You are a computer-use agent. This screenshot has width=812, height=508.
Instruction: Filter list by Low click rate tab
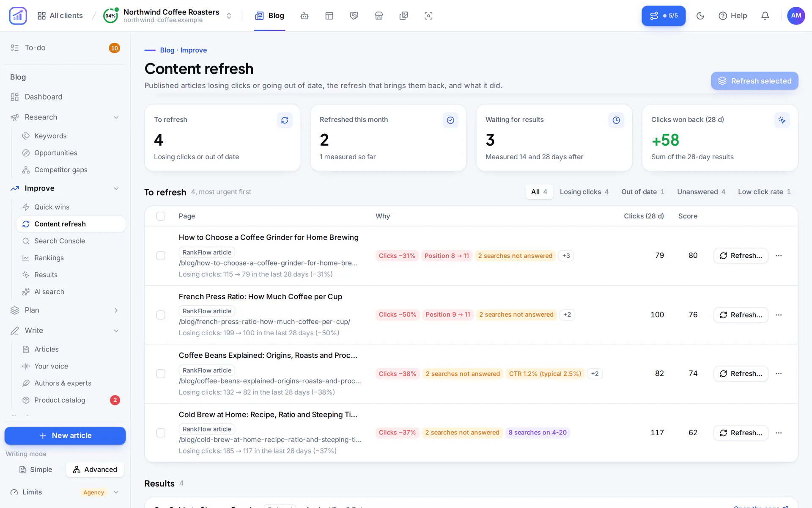(764, 192)
